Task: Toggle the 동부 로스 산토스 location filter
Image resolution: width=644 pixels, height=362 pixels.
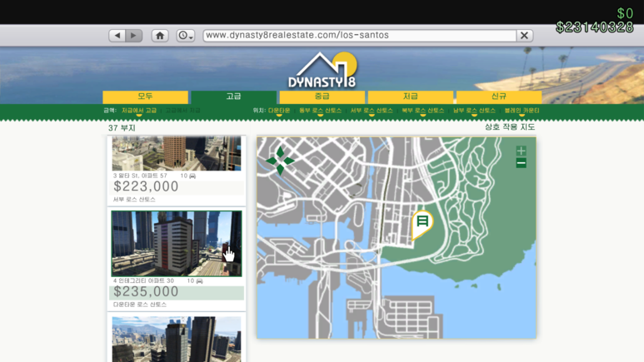Action: coord(320,111)
